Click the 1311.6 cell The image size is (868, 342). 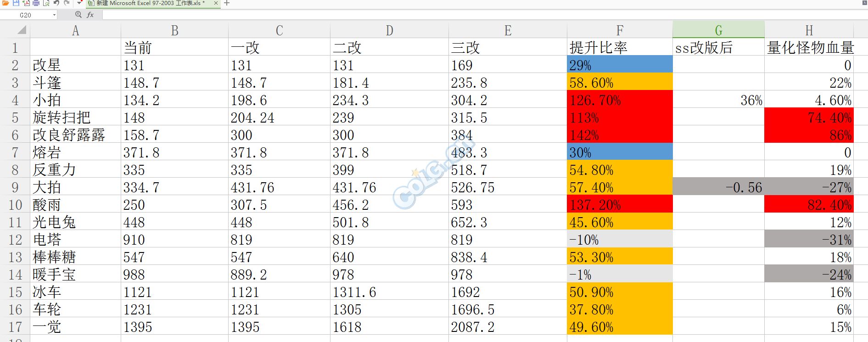point(389,292)
